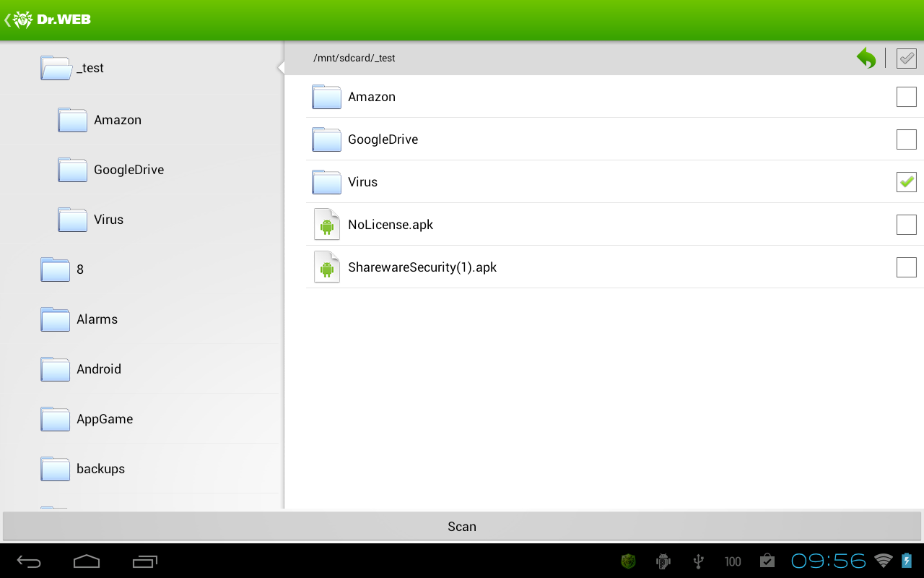
Task: Click the _test folder icon in sidebar
Action: [56, 68]
